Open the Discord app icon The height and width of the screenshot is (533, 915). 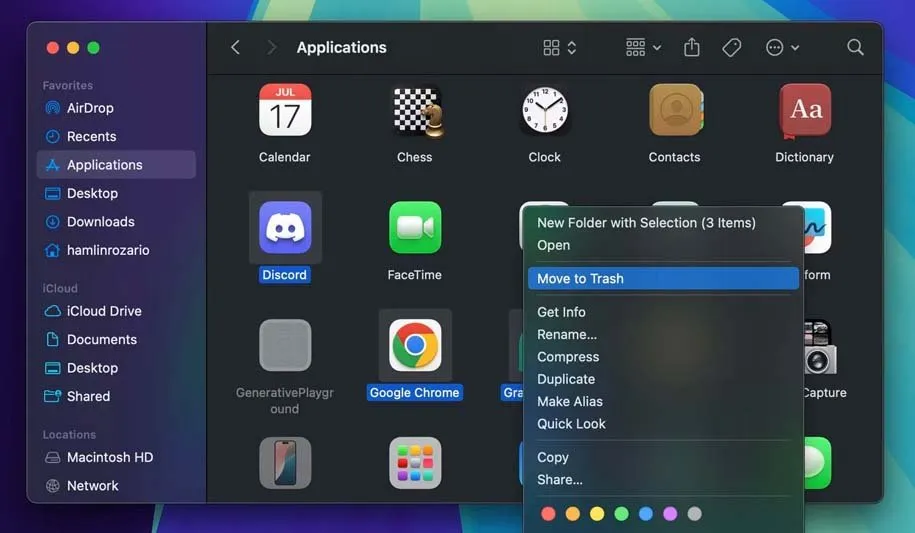click(x=285, y=228)
